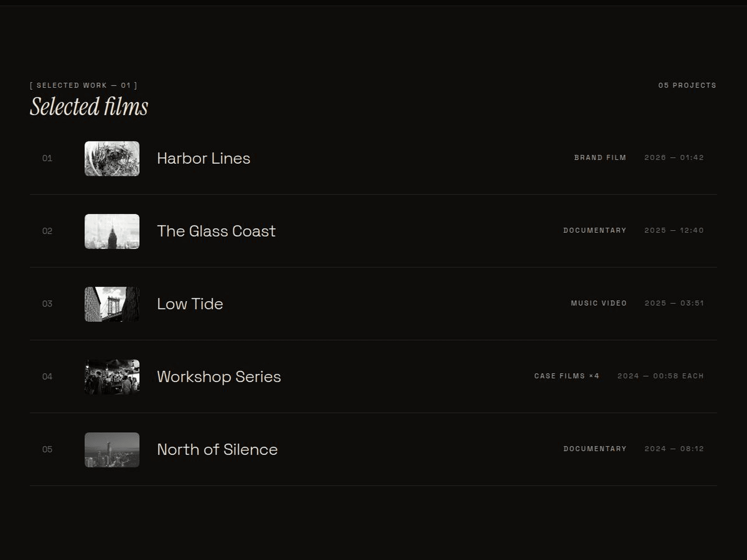Select the Music Video category label
Screen dimensions: 747x560
tap(599, 303)
